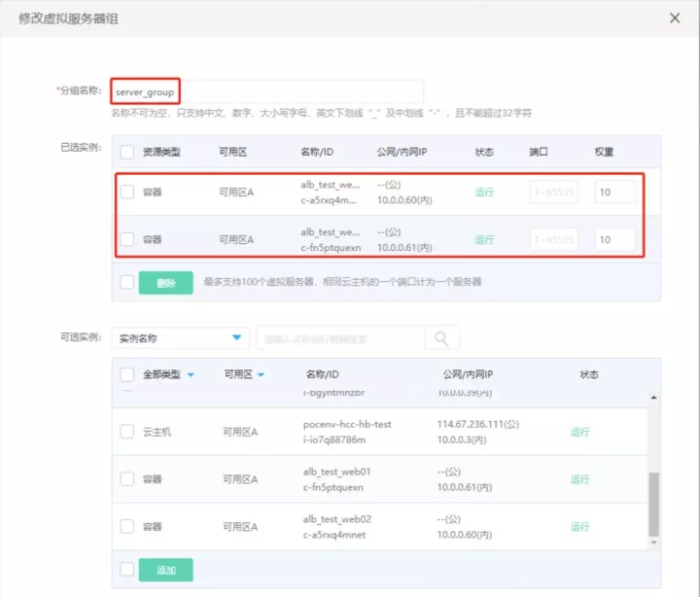Click the 资源类型 column header
This screenshot has width=700, height=597.
(161, 152)
